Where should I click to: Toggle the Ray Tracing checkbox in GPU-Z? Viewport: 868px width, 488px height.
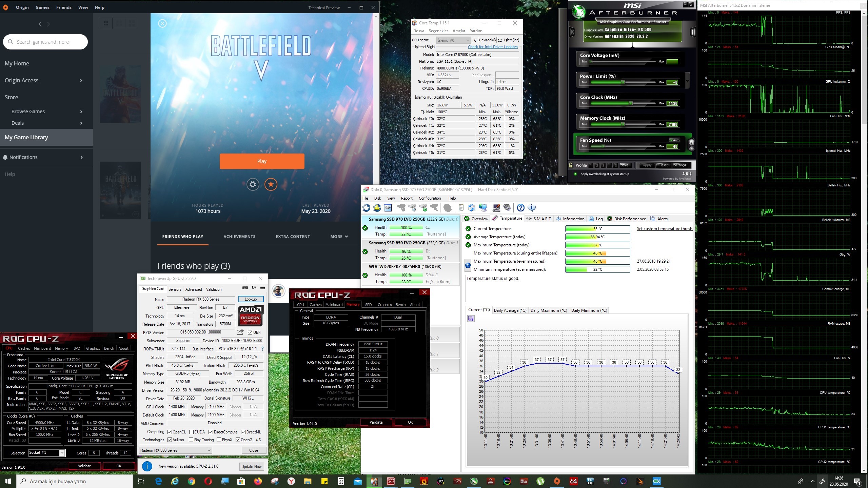coord(192,440)
